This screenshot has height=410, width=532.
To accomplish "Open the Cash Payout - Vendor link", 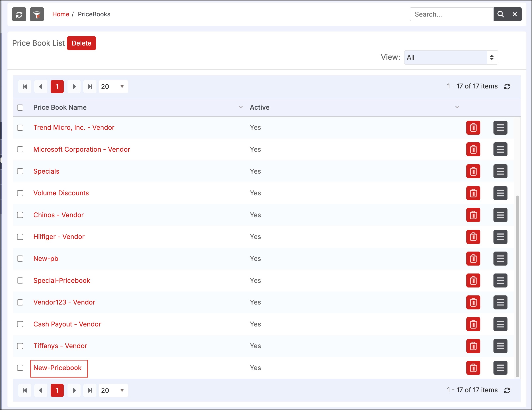I will click(67, 324).
